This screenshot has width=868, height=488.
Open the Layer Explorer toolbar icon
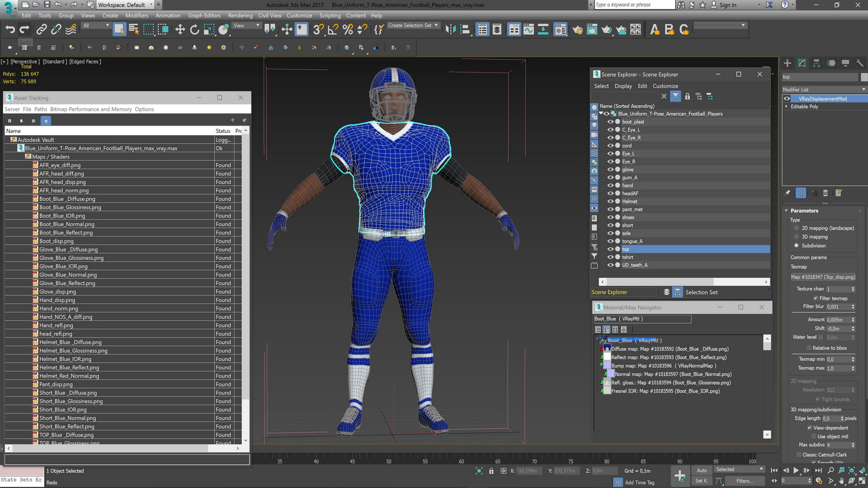coord(497,30)
